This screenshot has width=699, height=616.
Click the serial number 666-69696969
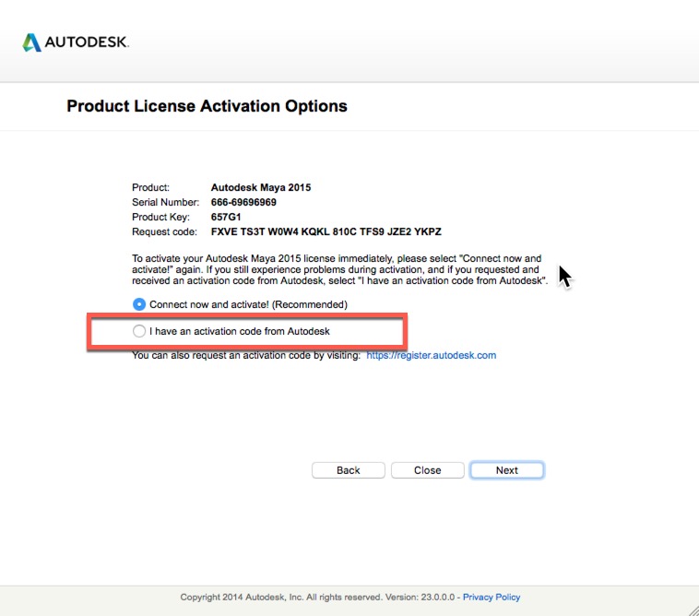pyautogui.click(x=243, y=202)
